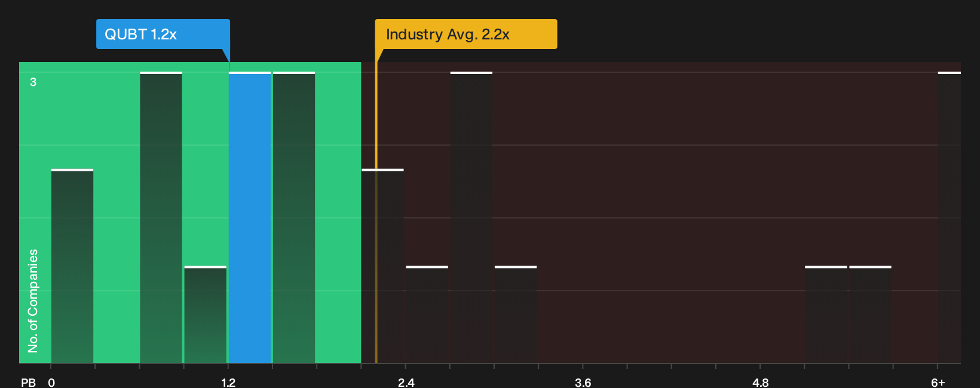
Task: Click the tall dark bar between PB 2.4 and 3.6
Action: pos(471,217)
